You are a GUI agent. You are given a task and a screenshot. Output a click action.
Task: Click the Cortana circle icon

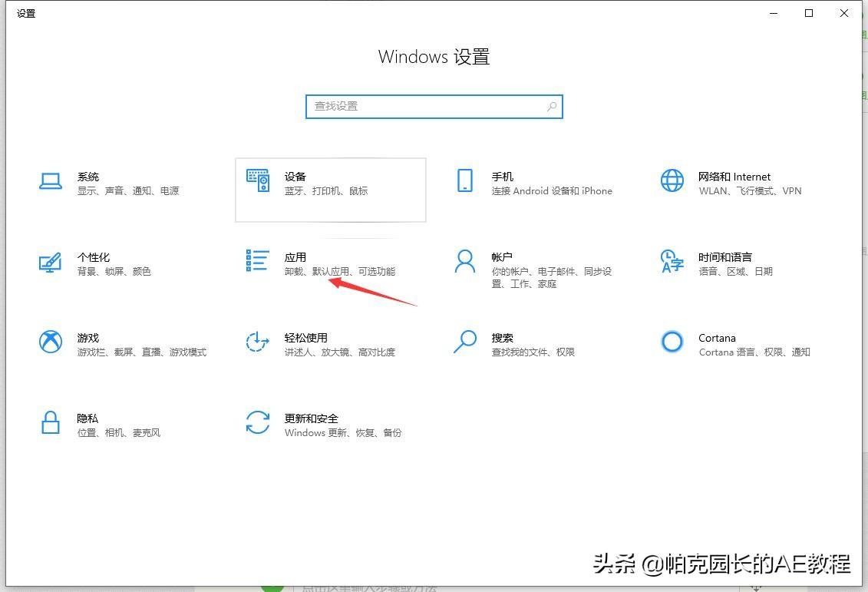pyautogui.click(x=672, y=342)
